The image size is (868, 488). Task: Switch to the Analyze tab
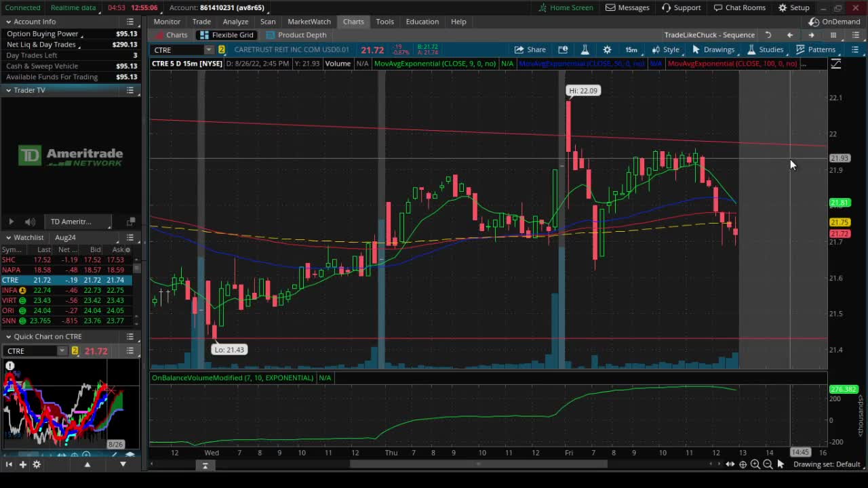[235, 22]
